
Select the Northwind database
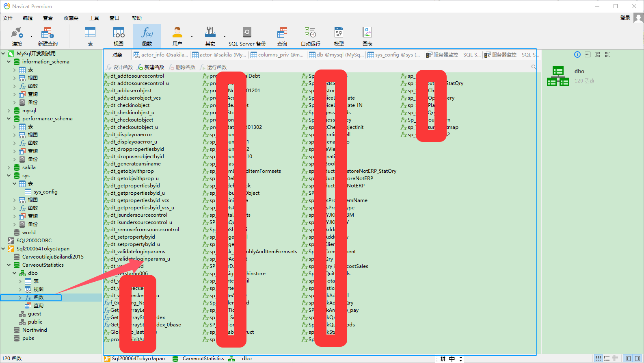pos(35,330)
